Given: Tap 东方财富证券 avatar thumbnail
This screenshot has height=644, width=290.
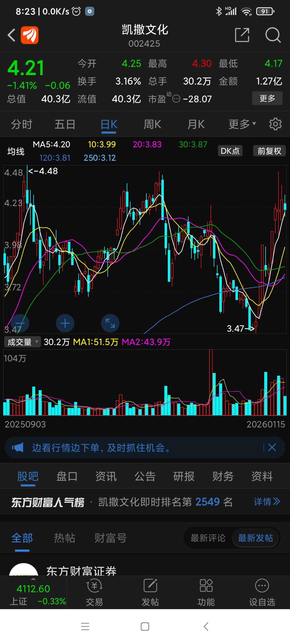Looking at the screenshot, I should click(x=24, y=569).
